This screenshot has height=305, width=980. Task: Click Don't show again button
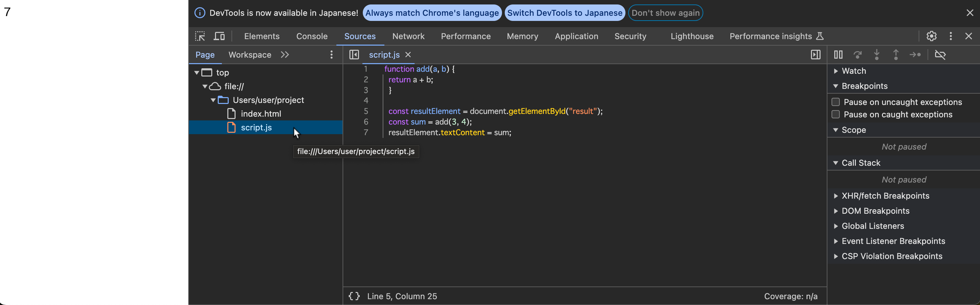665,13
